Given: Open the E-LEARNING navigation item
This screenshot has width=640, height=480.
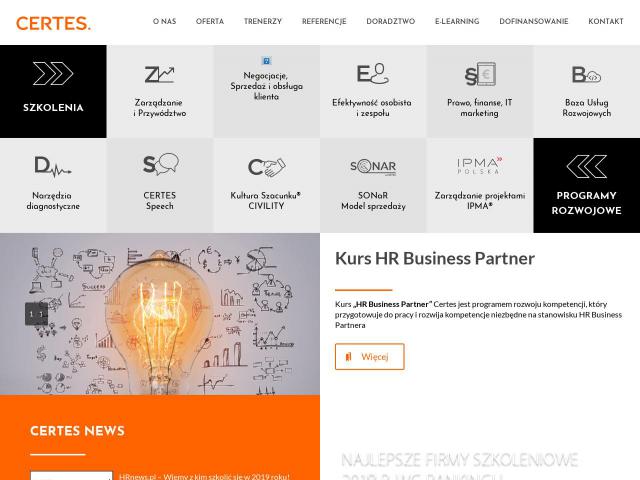Looking at the screenshot, I should coord(457,21).
